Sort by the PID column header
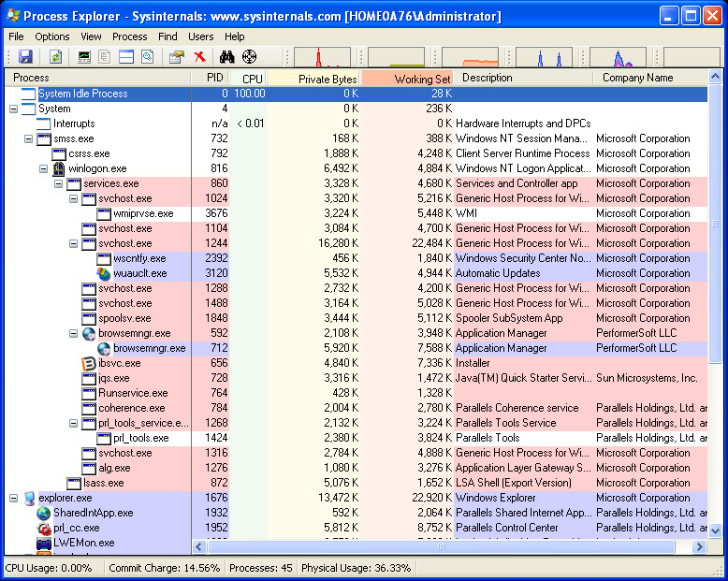Image resolution: width=728 pixels, height=581 pixels. [x=211, y=78]
